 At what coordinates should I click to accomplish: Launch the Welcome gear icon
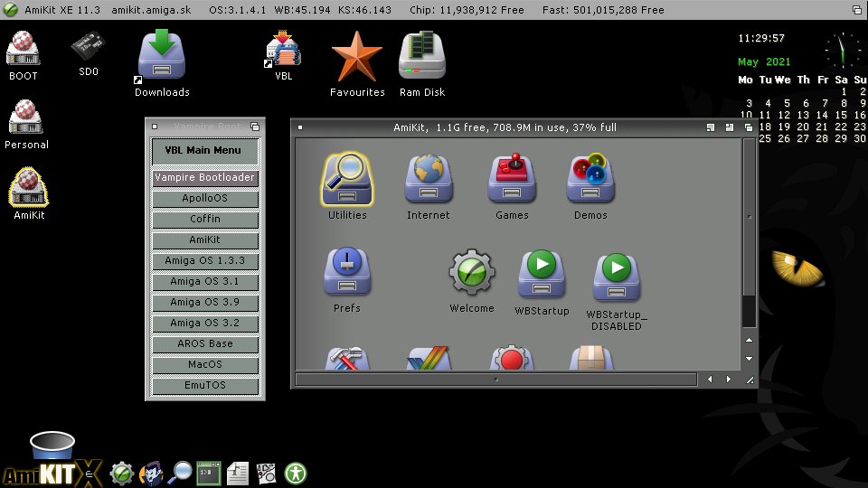472,272
